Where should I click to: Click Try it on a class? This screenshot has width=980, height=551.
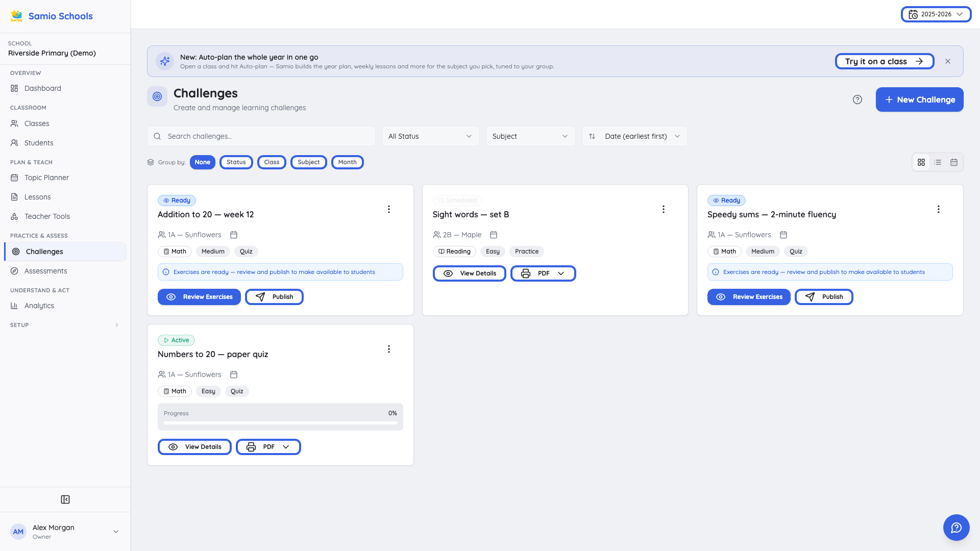(x=885, y=61)
